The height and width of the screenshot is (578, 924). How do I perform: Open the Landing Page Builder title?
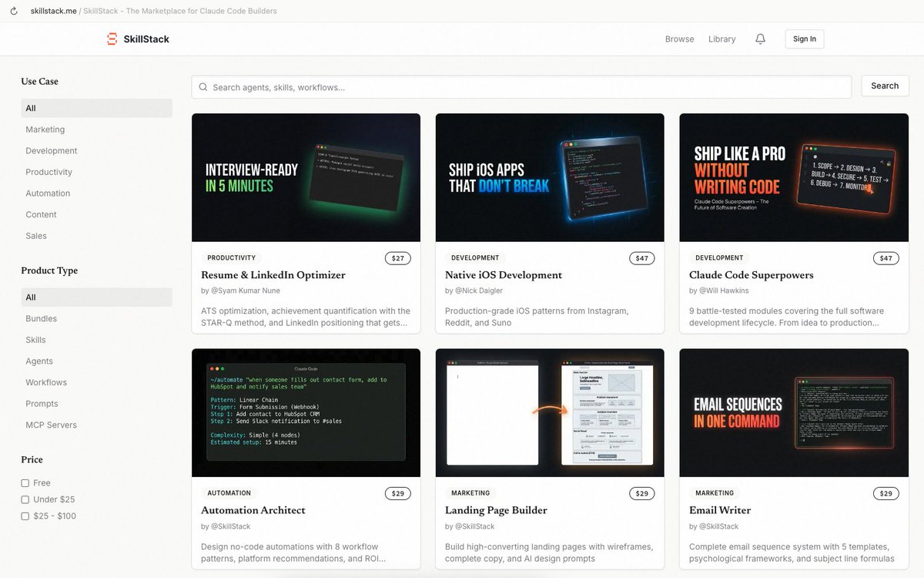(497, 510)
